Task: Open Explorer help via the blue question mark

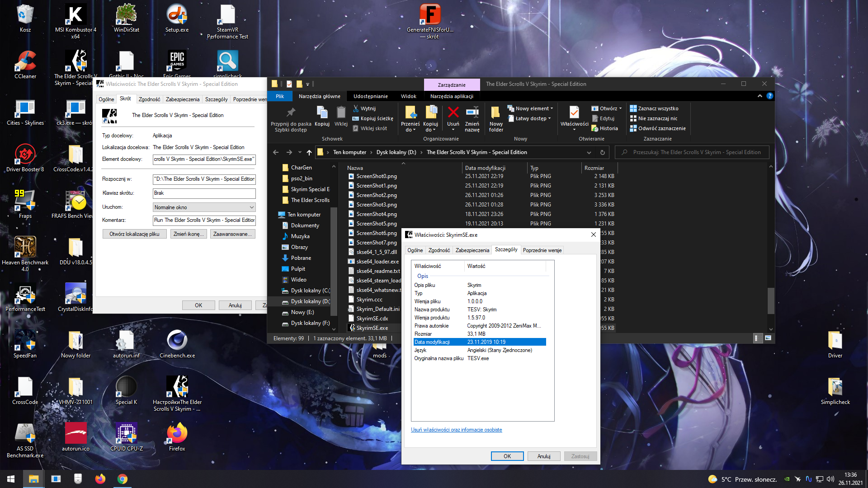Action: click(x=770, y=96)
